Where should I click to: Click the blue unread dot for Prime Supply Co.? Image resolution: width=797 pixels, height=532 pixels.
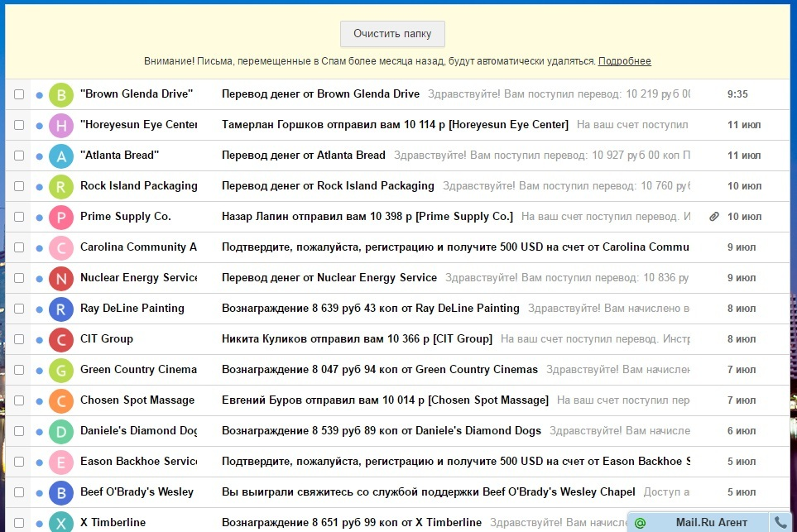(39, 218)
